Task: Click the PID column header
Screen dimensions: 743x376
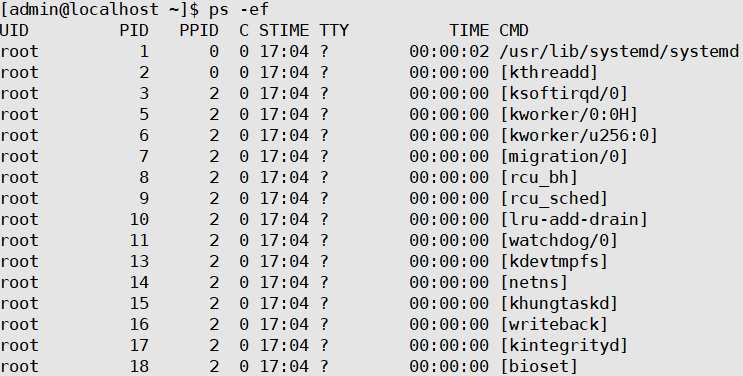Action: (x=134, y=31)
